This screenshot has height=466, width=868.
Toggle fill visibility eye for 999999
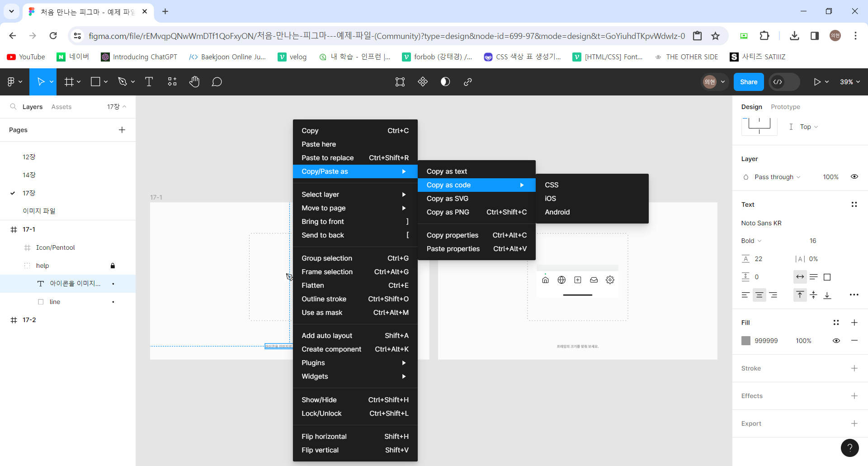[x=836, y=341]
